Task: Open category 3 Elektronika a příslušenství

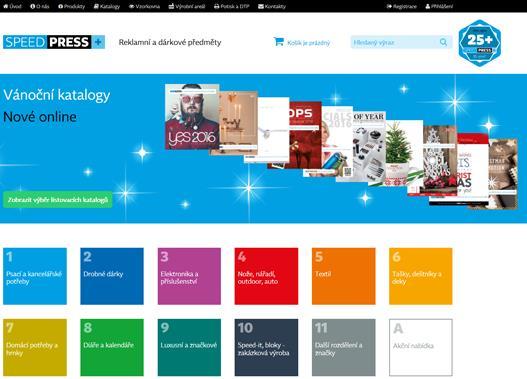Action: coord(189,276)
